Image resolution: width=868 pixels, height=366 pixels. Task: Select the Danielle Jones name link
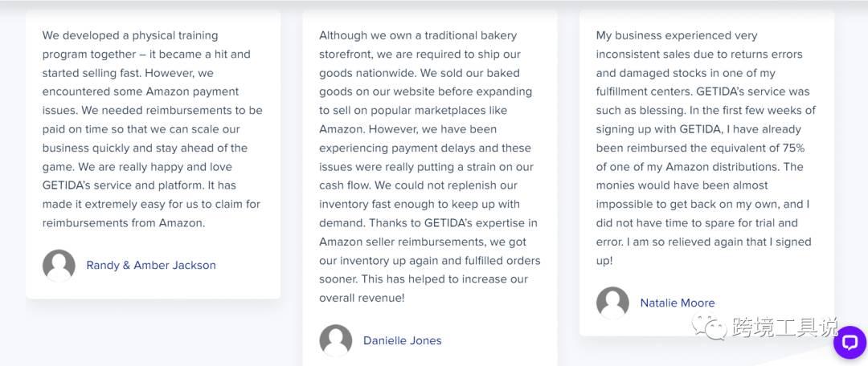pos(403,340)
